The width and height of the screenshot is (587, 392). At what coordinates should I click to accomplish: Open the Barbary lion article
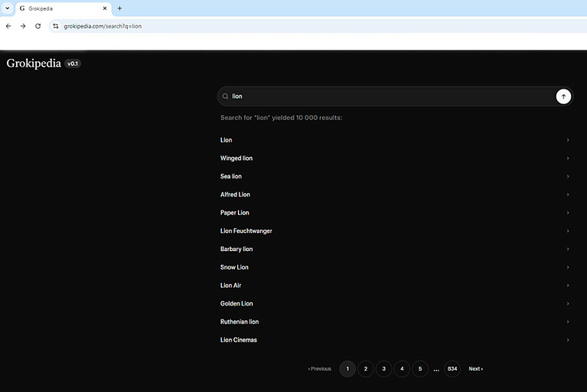(x=236, y=250)
